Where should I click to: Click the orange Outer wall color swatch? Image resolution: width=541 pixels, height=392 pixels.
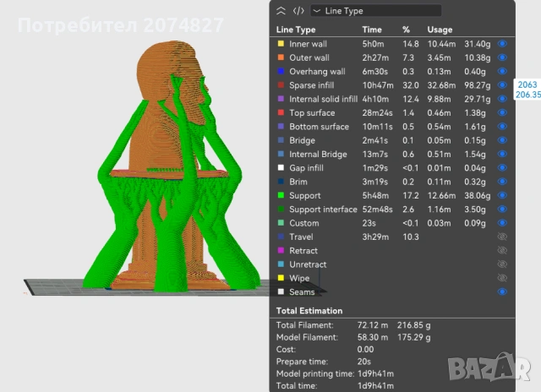click(x=281, y=57)
